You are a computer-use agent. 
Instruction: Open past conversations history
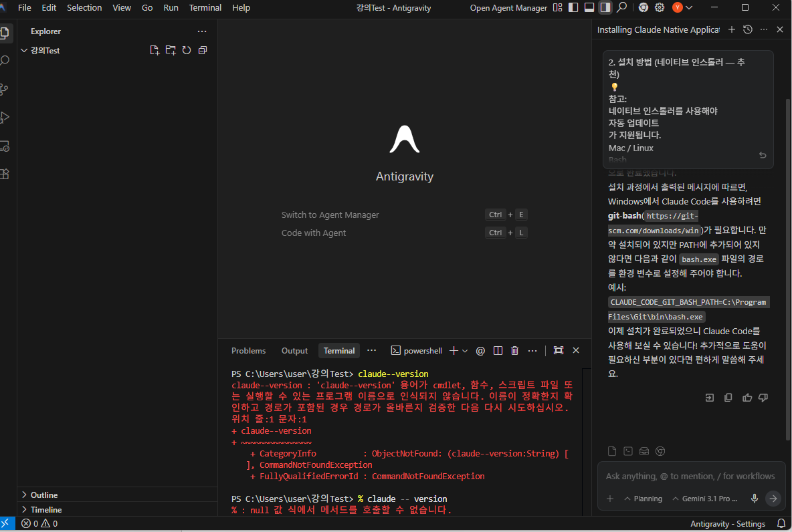point(748,30)
